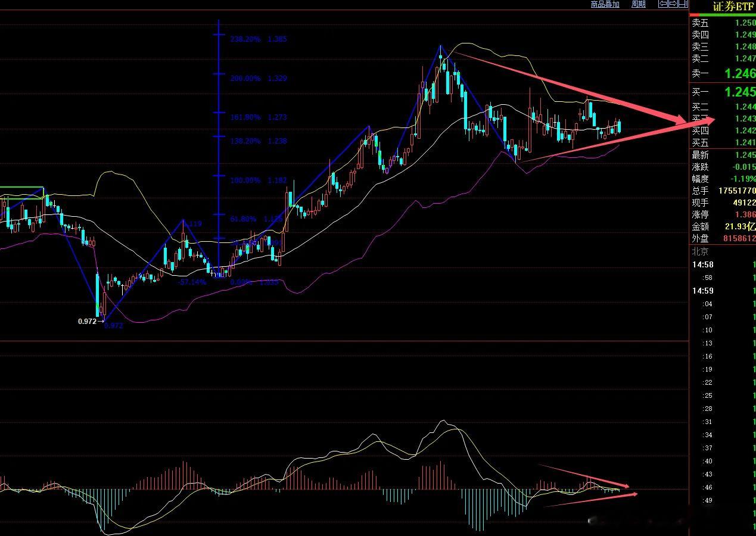Click the 幅度 value -1.19%
The image size is (756, 536).
[x=742, y=179]
